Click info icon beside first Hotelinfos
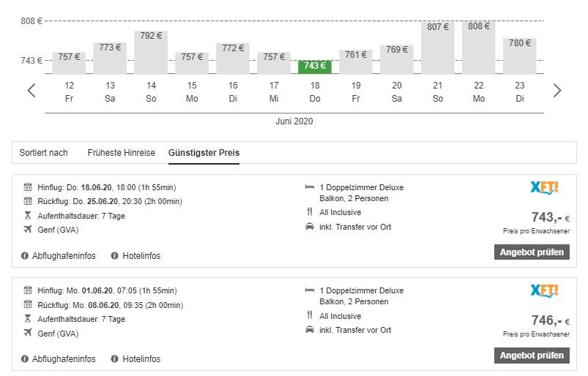 pos(115,256)
